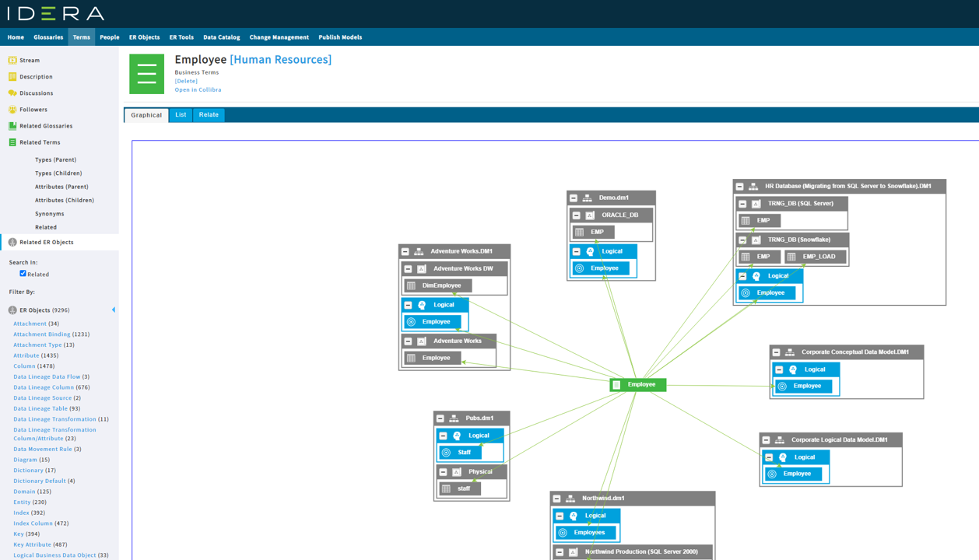Click the ER Objects filter icon
This screenshot has height=560, width=979.
12,310
